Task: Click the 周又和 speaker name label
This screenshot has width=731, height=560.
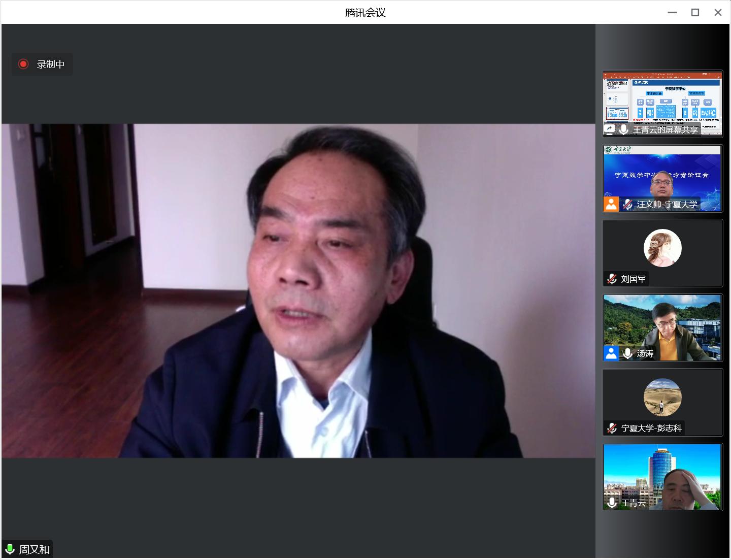Action: coord(35,549)
